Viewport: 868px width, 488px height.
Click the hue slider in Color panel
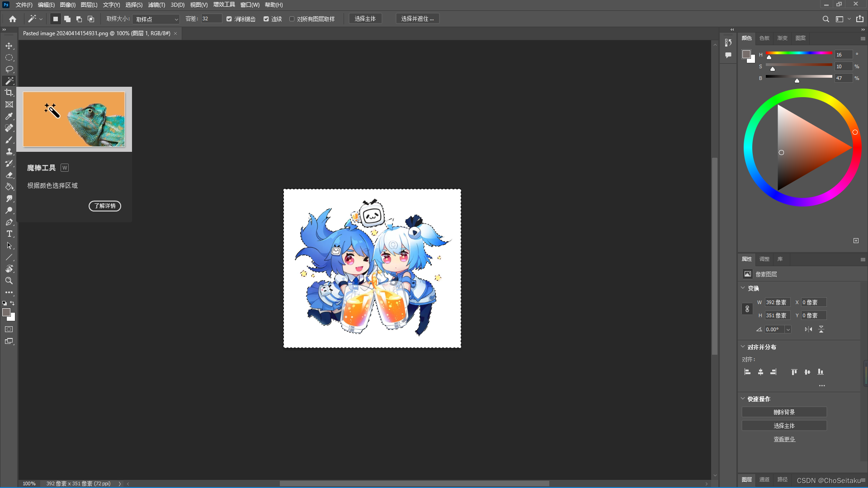[x=799, y=53]
